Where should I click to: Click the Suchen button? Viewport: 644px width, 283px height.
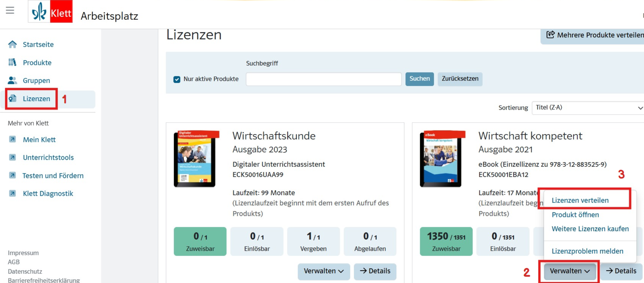pos(419,79)
